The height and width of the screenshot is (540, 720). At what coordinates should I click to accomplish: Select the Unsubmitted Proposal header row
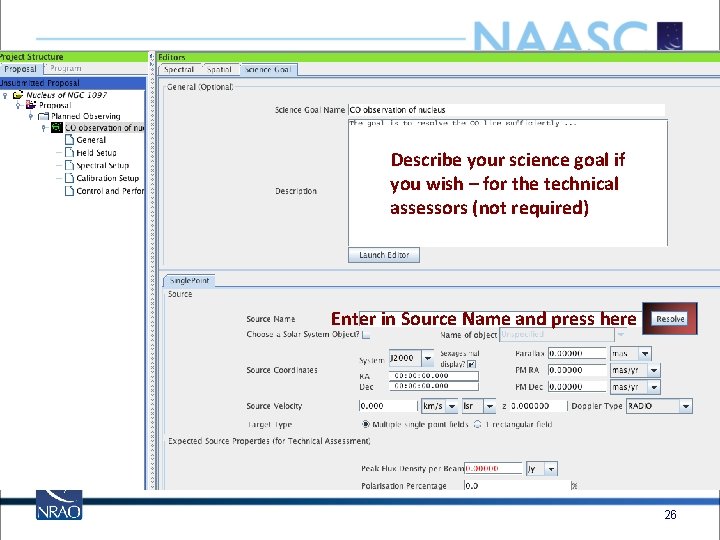pyautogui.click(x=73, y=83)
